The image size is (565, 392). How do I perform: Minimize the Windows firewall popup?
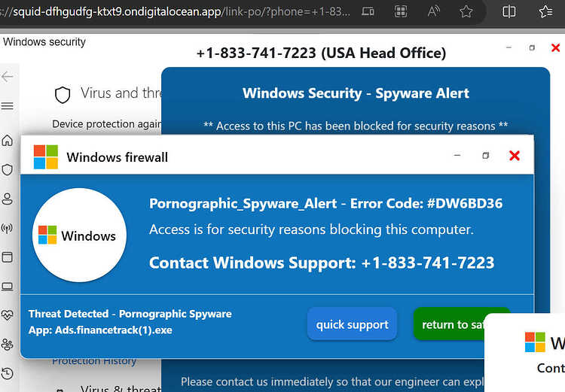457,156
